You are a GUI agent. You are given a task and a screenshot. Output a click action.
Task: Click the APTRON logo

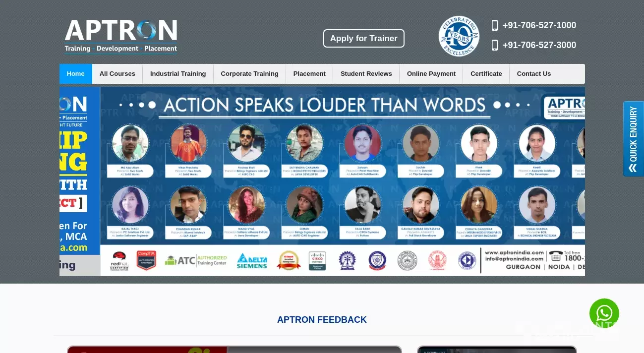[121, 36]
